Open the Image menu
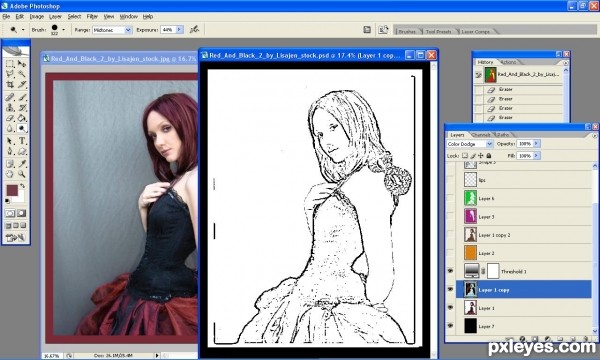 coord(37,16)
